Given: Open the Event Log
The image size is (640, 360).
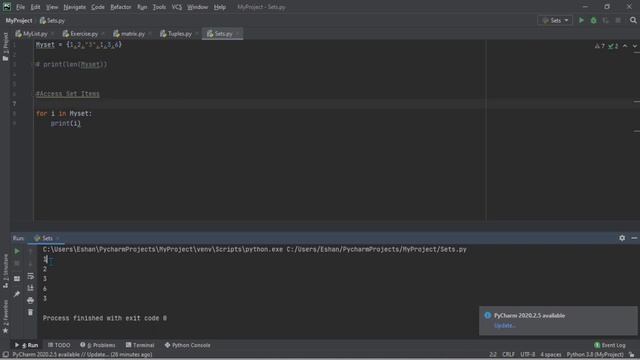Looking at the screenshot, I should point(610,345).
